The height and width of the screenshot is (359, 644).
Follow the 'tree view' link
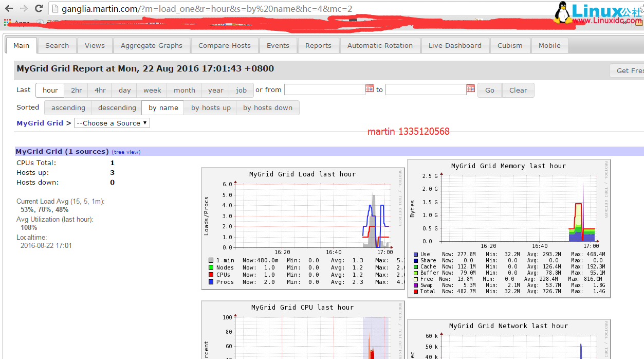point(126,152)
